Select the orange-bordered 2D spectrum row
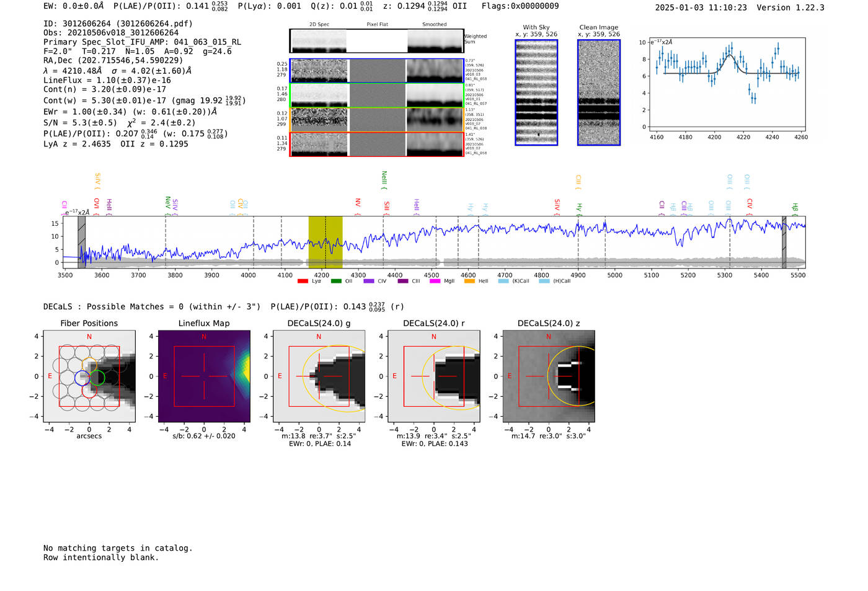868x591 pixels. (377, 120)
